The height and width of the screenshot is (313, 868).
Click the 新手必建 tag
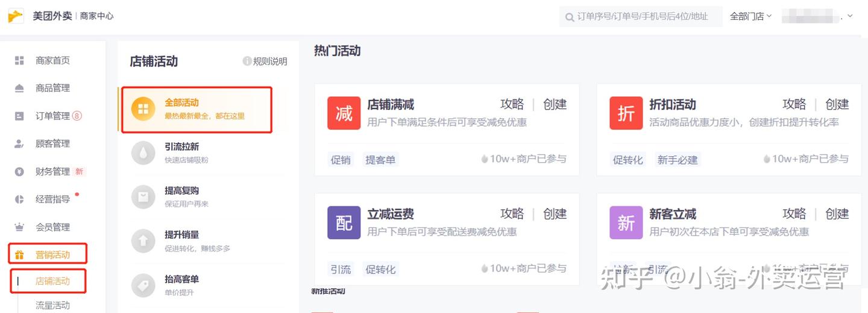tap(678, 160)
